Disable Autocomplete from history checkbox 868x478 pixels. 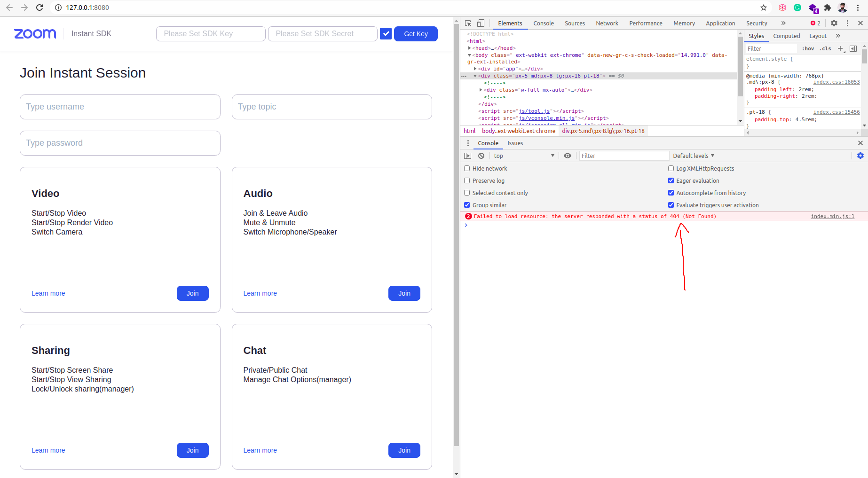pos(671,193)
